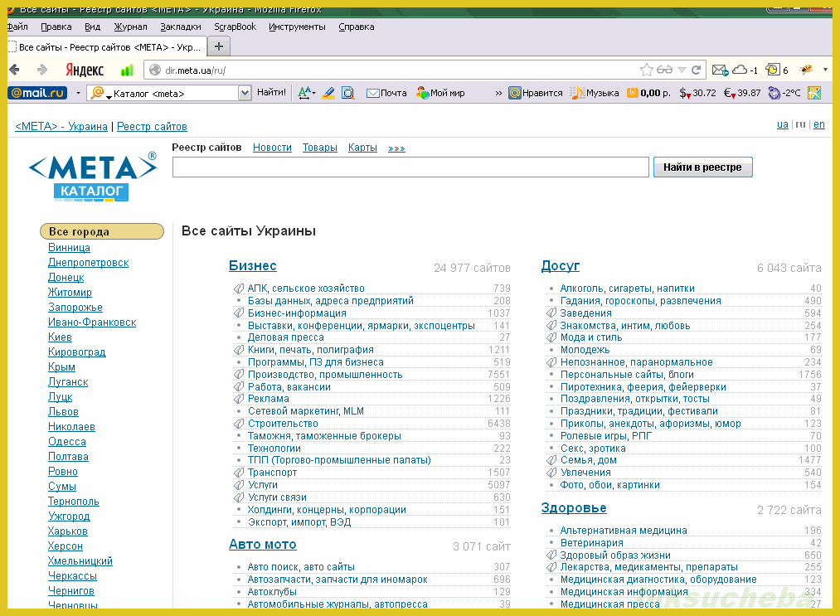Screen dimensions: 840x616
Task: Click the META Каталог logo
Action: coord(92,177)
